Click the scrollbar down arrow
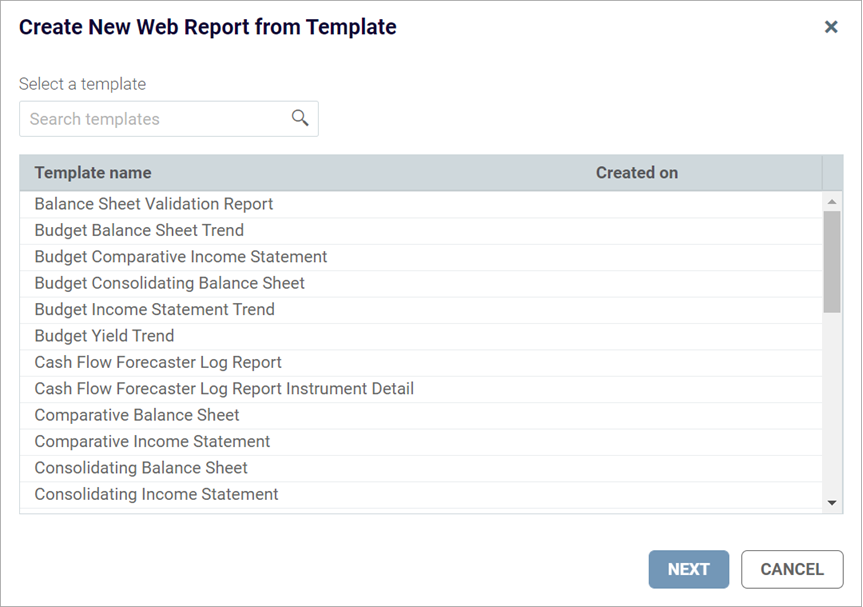 pos(832,502)
